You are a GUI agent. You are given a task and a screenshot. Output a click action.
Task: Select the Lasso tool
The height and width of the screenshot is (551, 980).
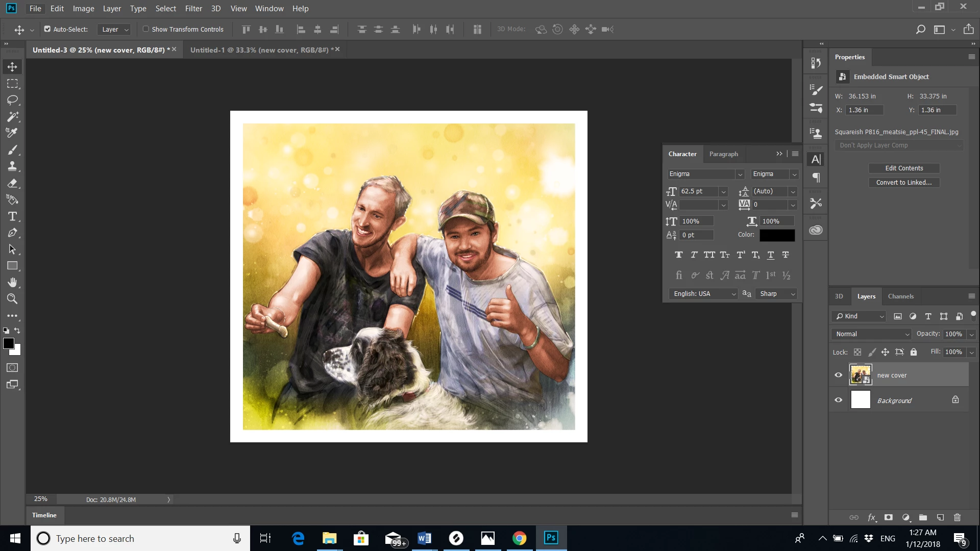(12, 100)
